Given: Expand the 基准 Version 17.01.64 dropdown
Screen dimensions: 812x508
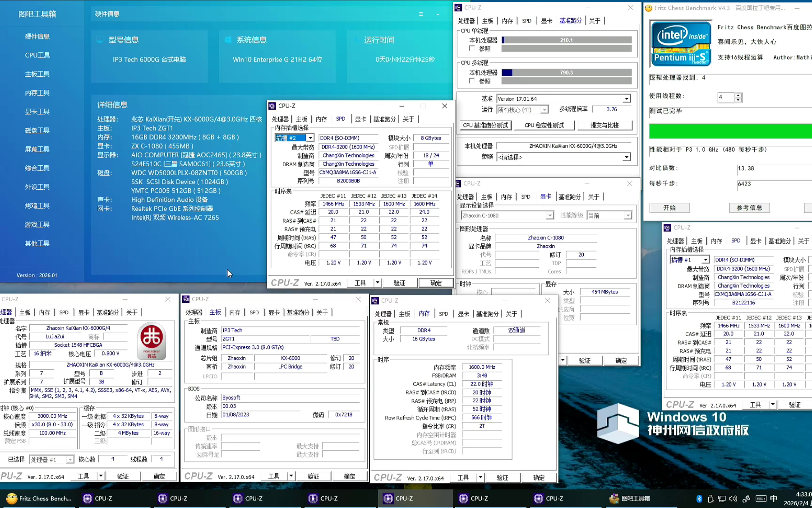Looking at the screenshot, I should [x=626, y=99].
